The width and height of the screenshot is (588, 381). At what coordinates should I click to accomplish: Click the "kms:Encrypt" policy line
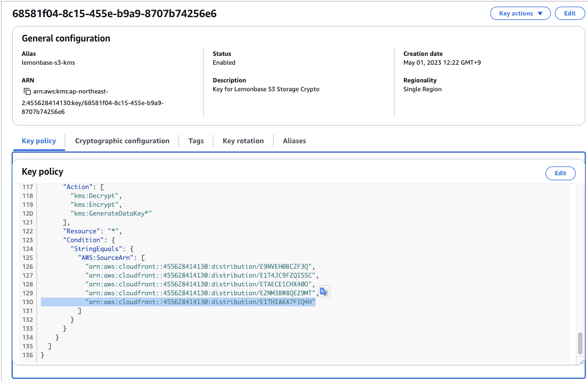pos(96,205)
